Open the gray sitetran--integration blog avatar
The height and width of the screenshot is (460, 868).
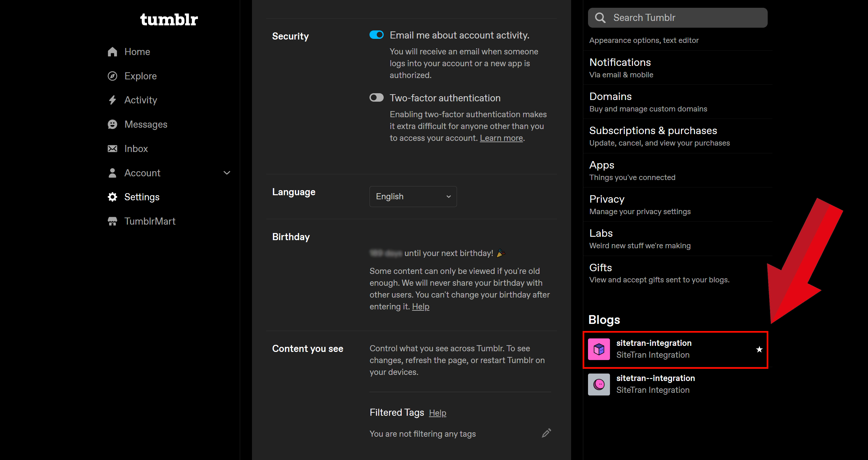click(x=599, y=384)
